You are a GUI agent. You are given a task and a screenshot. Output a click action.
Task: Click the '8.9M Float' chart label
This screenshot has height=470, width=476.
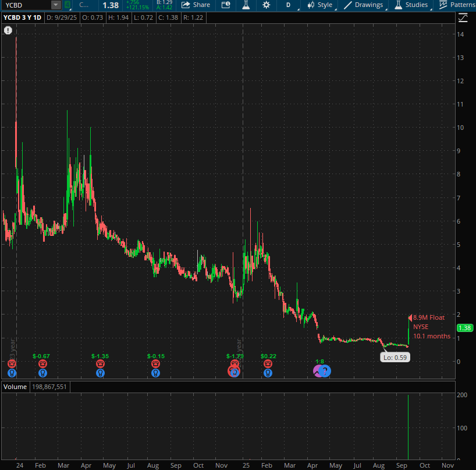[x=429, y=317]
